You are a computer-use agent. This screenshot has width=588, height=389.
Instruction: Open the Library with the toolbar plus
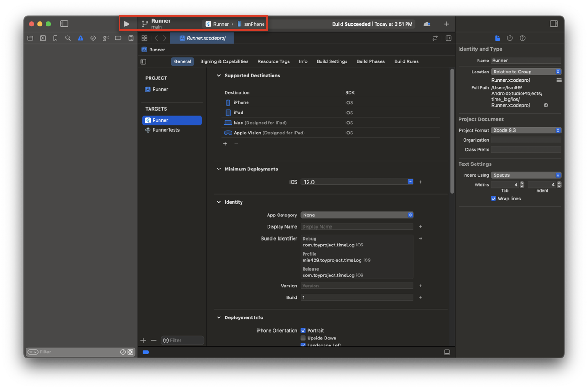coord(447,24)
